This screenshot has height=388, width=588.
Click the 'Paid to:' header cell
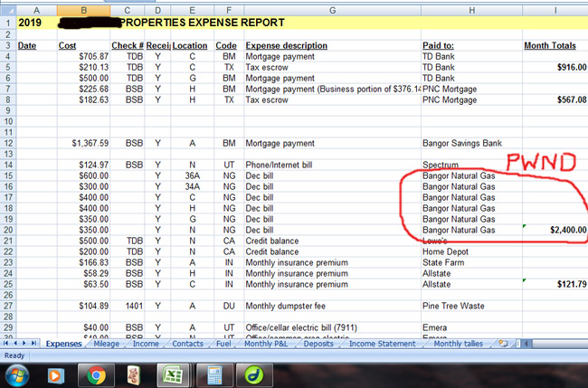pos(471,46)
